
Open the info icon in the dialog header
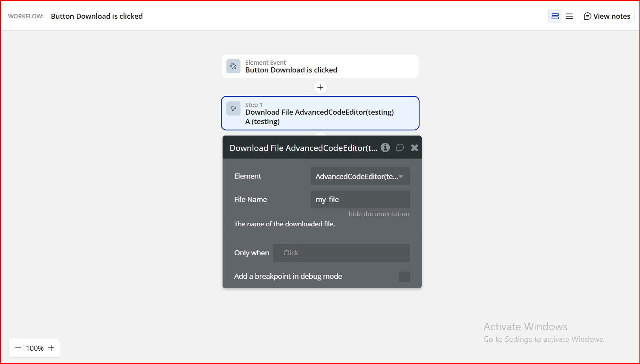click(385, 147)
